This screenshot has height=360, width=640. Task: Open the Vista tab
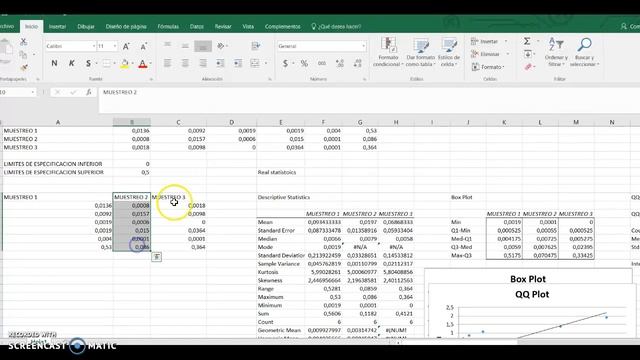coord(248,27)
